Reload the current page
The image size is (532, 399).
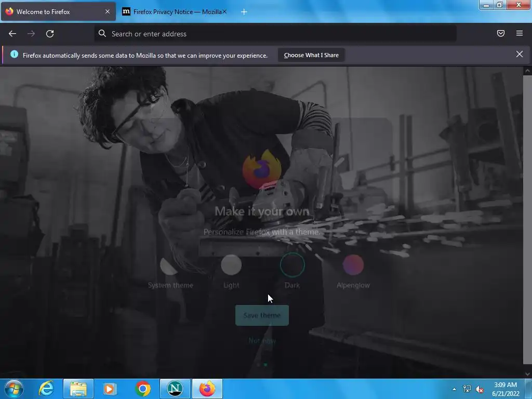point(50,34)
